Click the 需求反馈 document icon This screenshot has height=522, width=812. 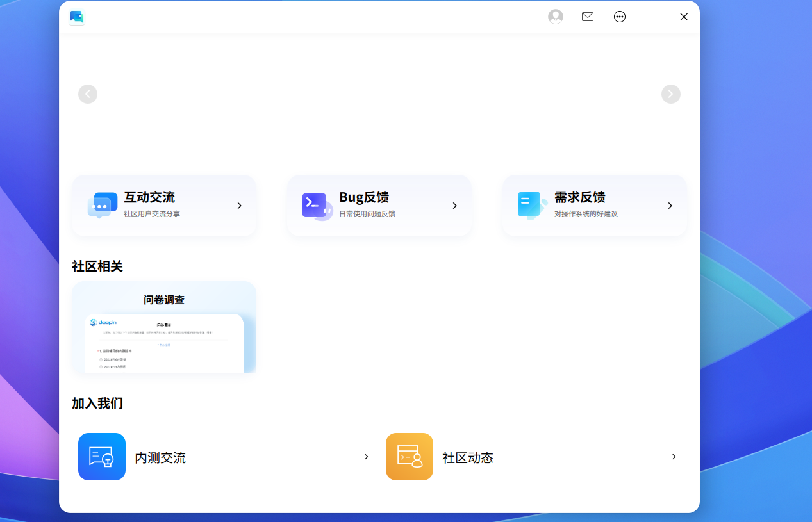[x=533, y=206]
